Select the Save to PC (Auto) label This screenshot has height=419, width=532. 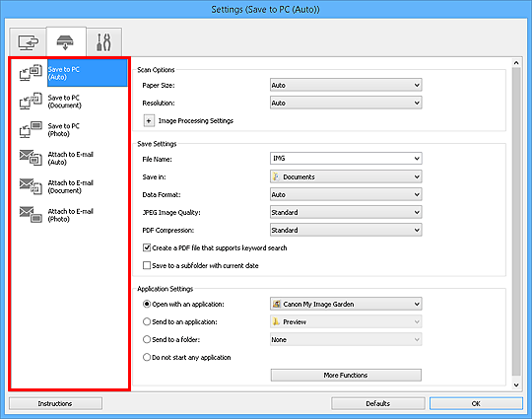(64, 73)
